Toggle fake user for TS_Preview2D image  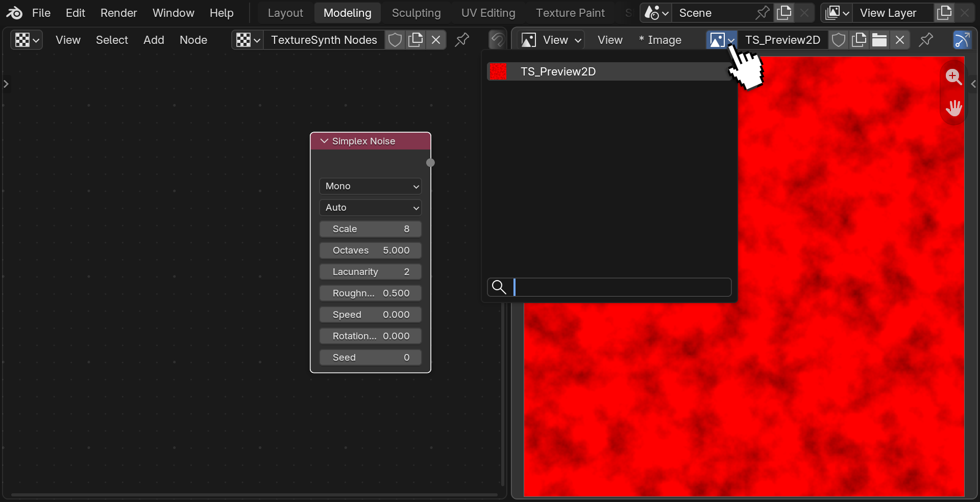point(839,40)
